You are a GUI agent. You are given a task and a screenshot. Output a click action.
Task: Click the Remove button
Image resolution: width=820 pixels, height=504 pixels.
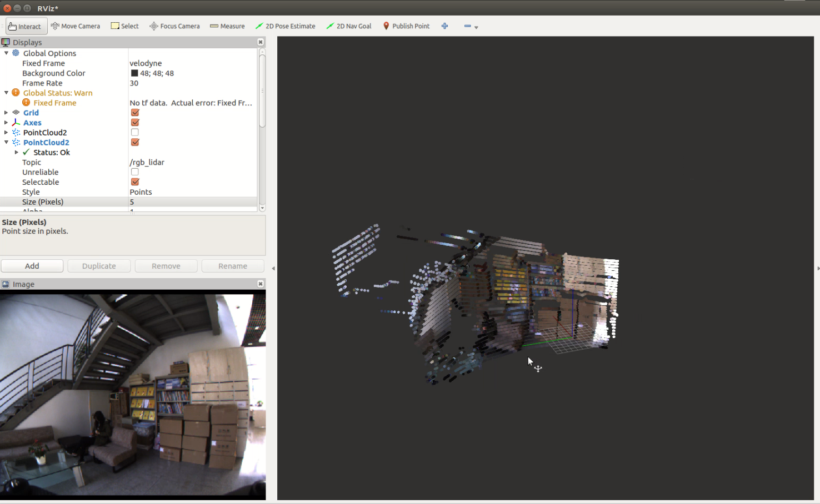pos(166,266)
